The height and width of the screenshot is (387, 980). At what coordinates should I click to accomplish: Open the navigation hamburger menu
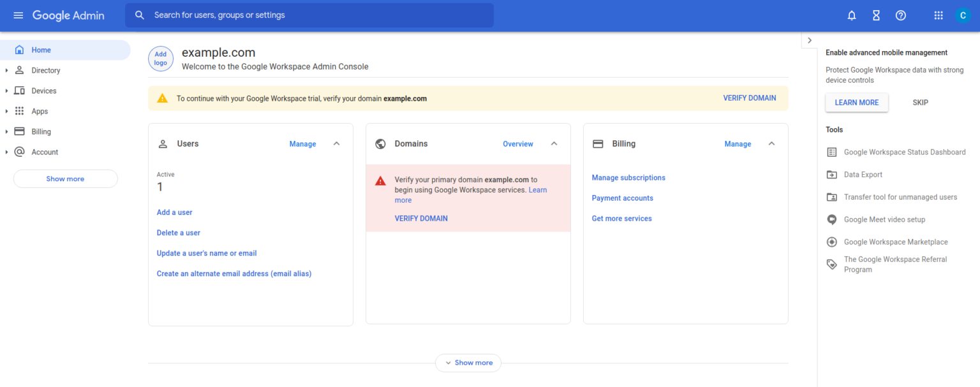click(18, 15)
